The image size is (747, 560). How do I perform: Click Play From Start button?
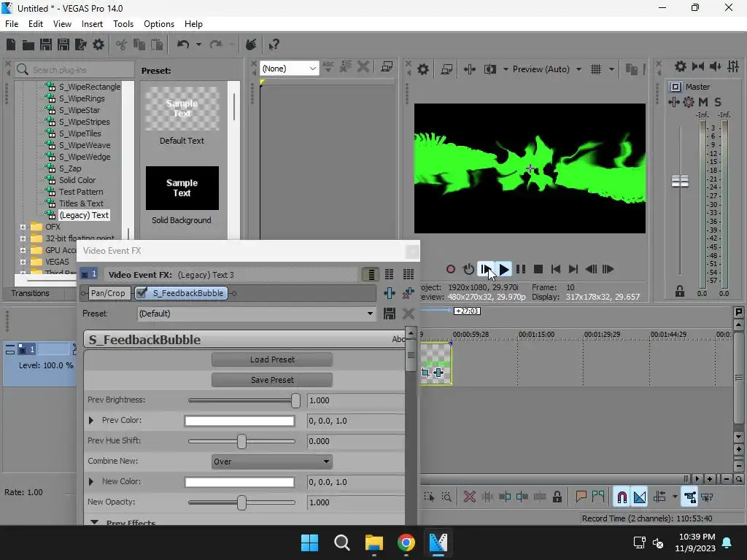click(485, 270)
